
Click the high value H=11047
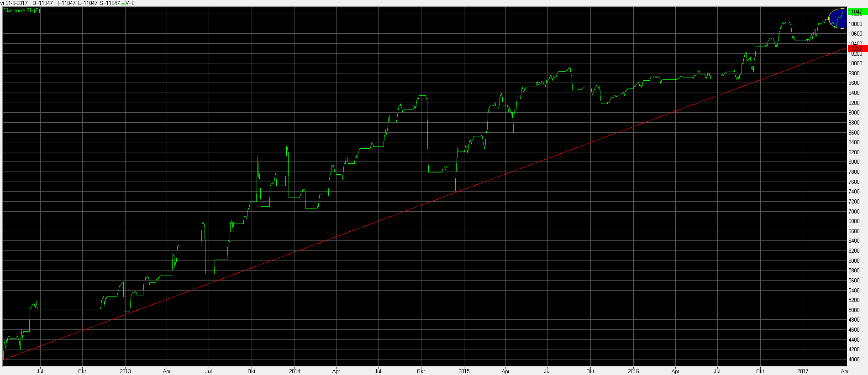pyautogui.click(x=65, y=3)
